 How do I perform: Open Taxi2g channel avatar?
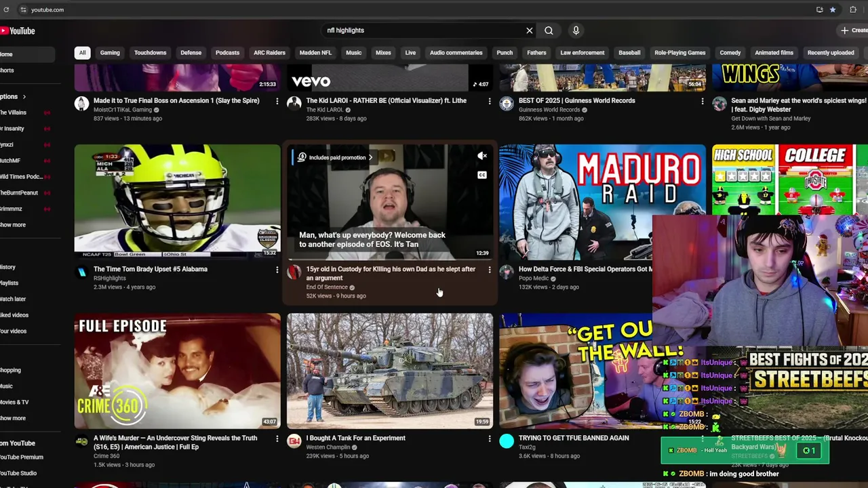click(x=507, y=441)
